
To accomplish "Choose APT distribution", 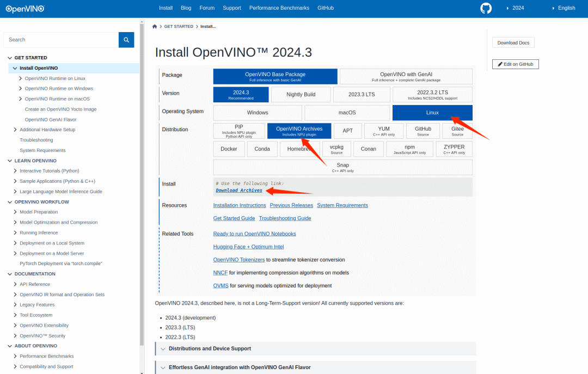I will click(347, 131).
